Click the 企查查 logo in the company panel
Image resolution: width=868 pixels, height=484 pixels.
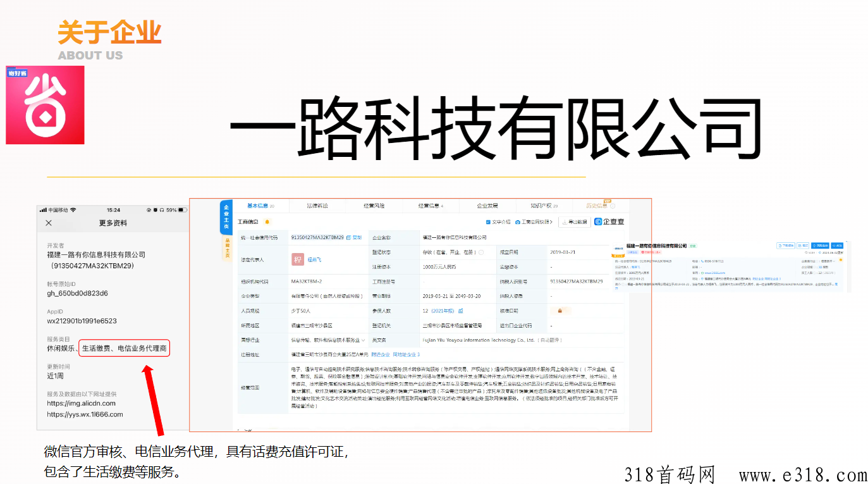609,221
